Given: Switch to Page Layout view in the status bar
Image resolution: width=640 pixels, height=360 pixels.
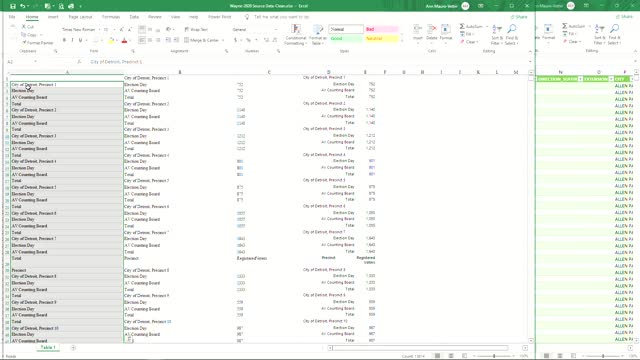Looking at the screenshot, I should 451,356.
